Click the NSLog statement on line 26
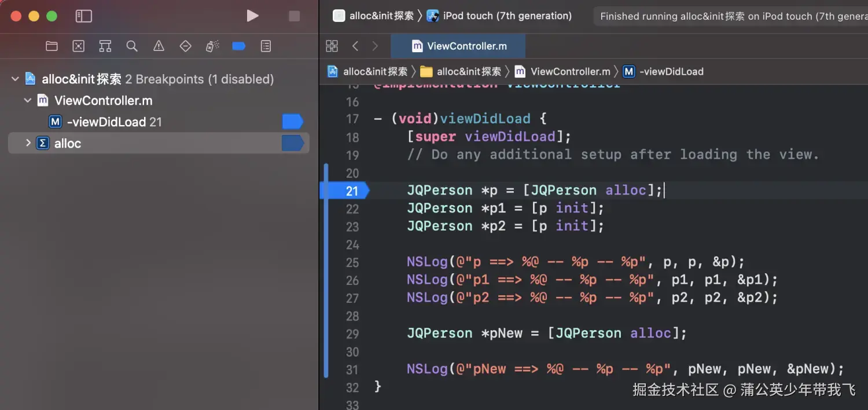 592,280
